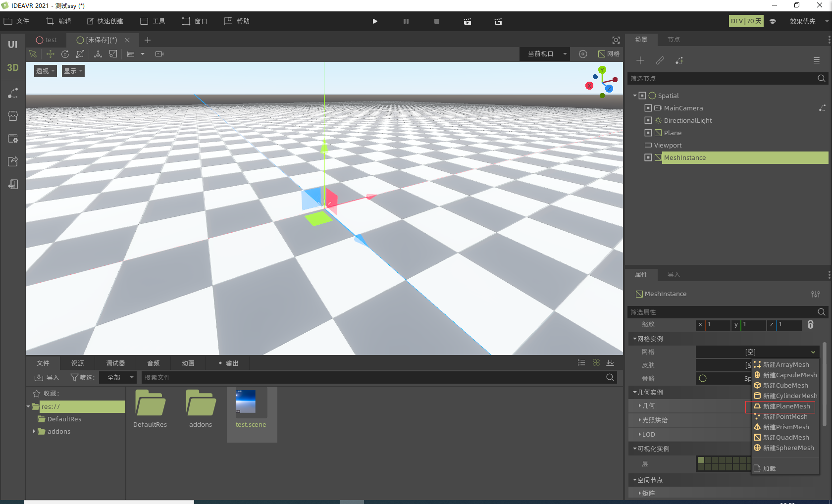Toggle visibility checkbox of Spatial node

point(642,96)
